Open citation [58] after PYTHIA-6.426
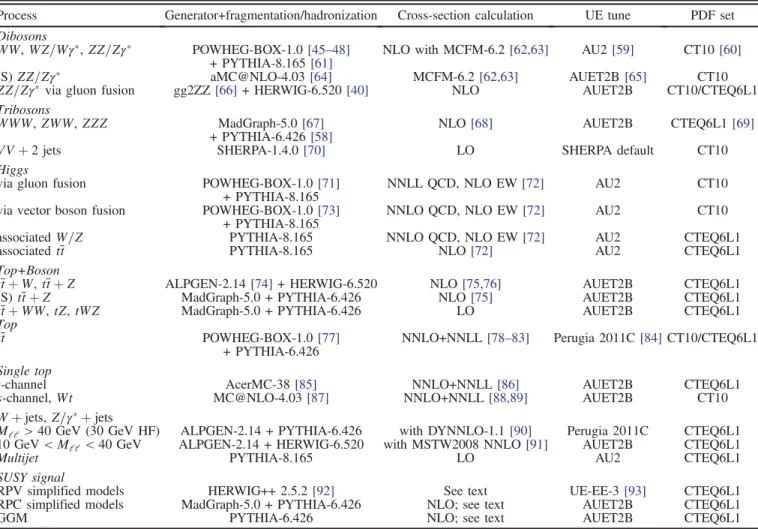The image size is (758, 529). coord(321,137)
